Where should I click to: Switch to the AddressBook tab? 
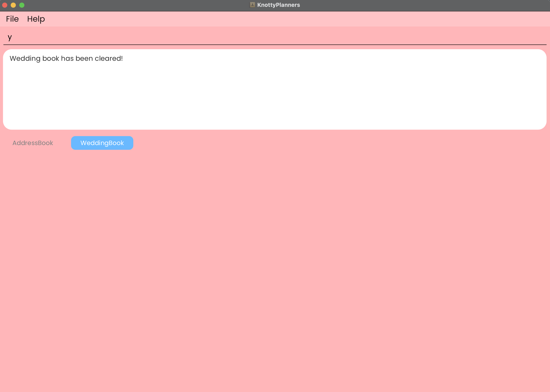(33, 143)
